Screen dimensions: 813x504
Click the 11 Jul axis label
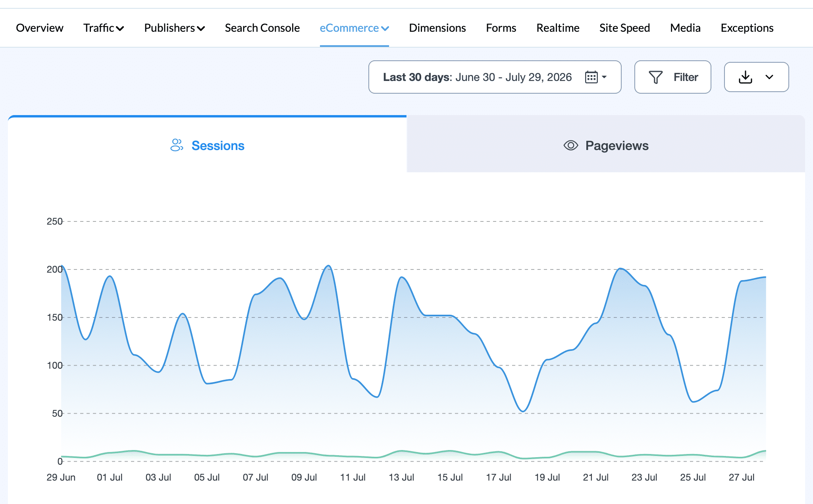(353, 477)
